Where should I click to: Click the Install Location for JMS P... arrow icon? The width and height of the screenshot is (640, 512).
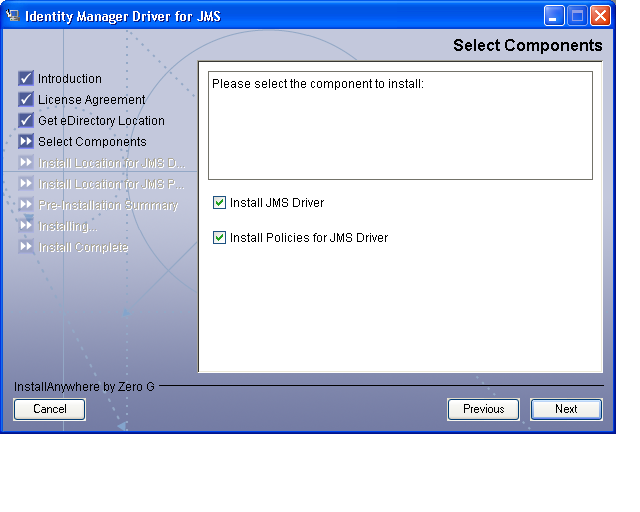click(26, 183)
